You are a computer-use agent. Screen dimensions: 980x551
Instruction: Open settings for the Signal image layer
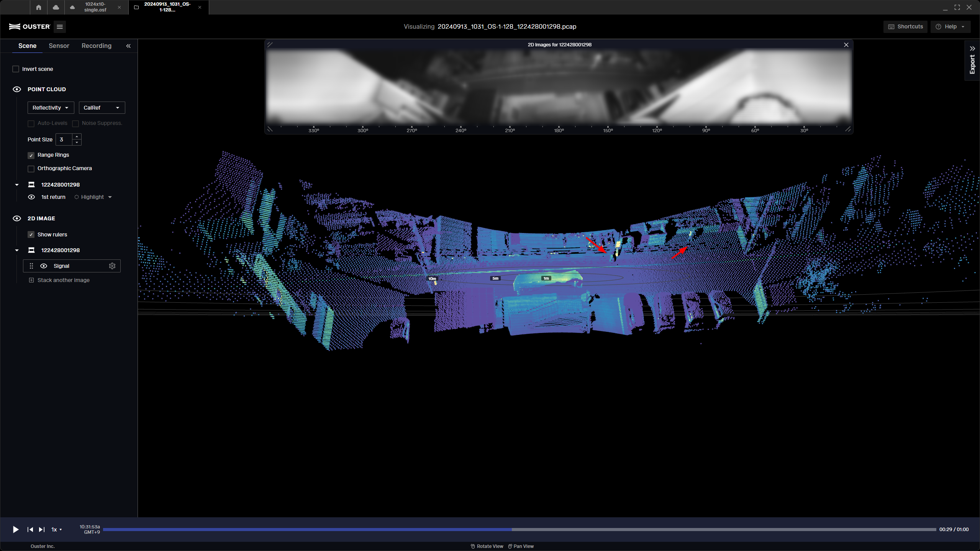(112, 266)
